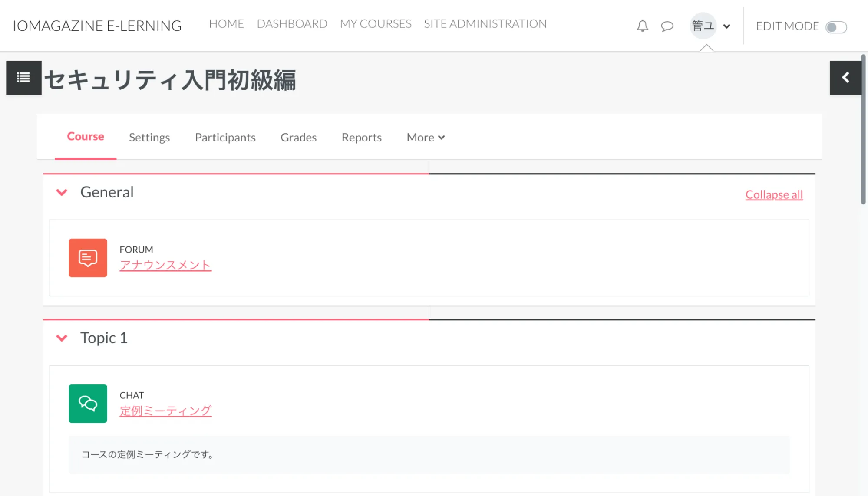Open the アナウンスメント forum link
The height and width of the screenshot is (496, 868).
pos(165,265)
